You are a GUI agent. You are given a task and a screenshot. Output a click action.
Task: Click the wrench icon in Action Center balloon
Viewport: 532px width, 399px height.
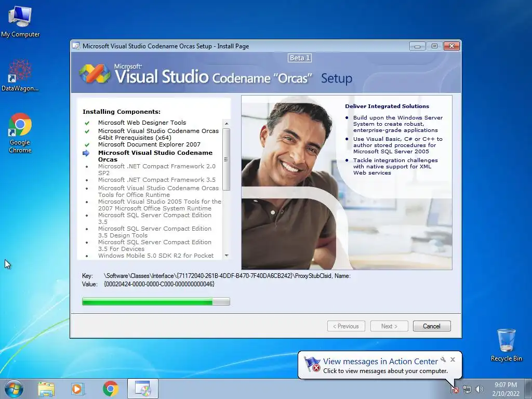coord(443,360)
